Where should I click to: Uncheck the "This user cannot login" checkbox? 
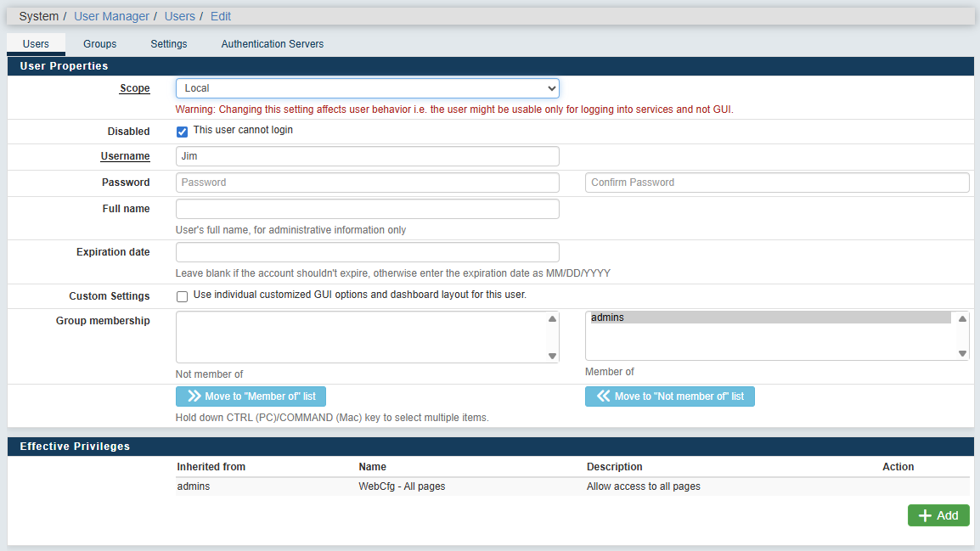click(182, 132)
